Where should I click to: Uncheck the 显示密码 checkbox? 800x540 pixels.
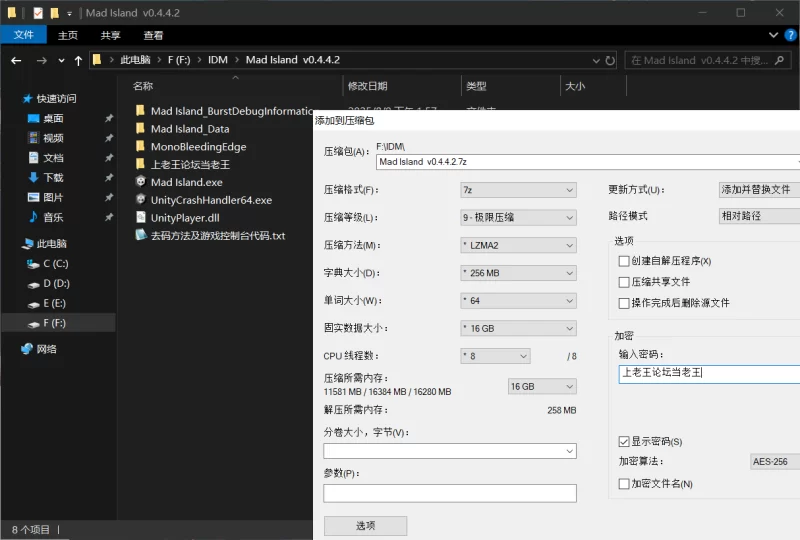coord(623,441)
